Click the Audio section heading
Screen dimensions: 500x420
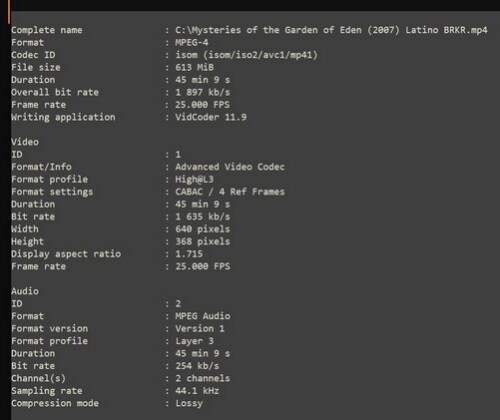coord(25,291)
